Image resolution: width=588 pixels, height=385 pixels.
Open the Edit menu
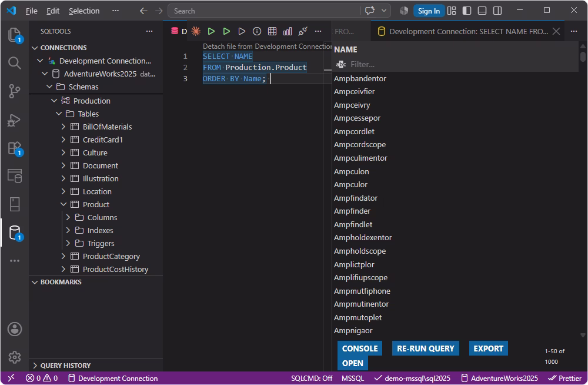(53, 11)
